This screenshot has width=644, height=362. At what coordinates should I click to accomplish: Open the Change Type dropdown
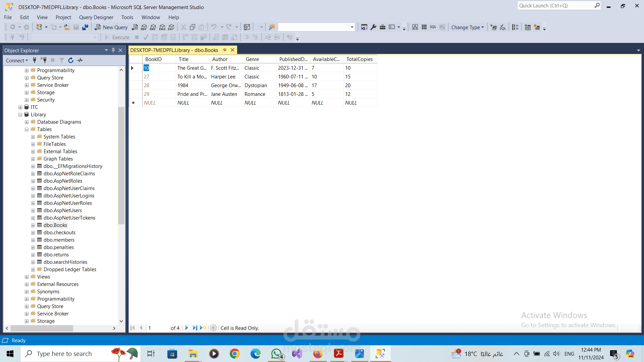468,27
